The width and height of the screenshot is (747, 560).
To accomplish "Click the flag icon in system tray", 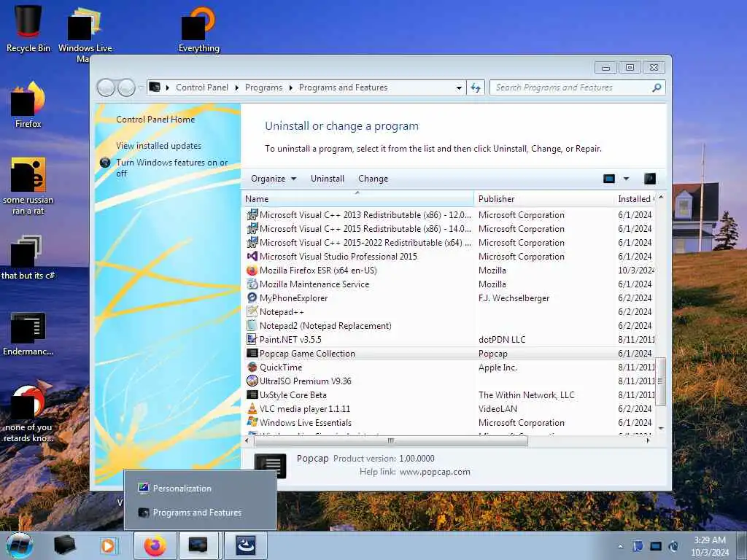I will (638, 546).
